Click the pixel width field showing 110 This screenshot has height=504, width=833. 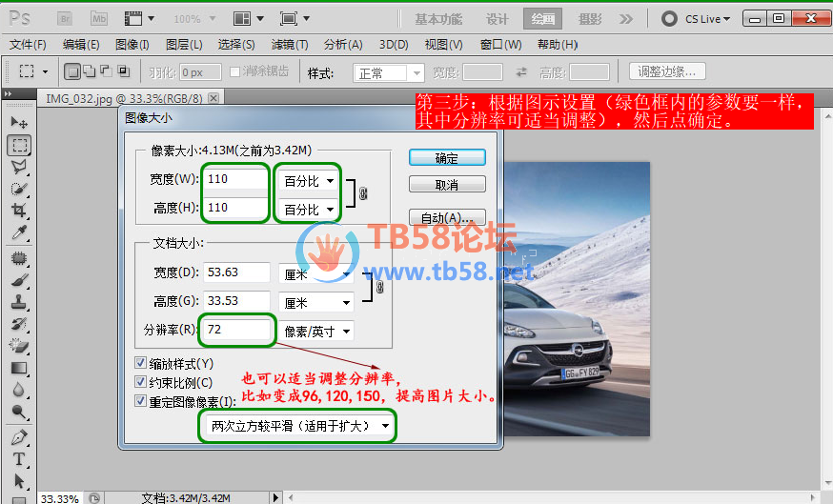click(x=236, y=179)
